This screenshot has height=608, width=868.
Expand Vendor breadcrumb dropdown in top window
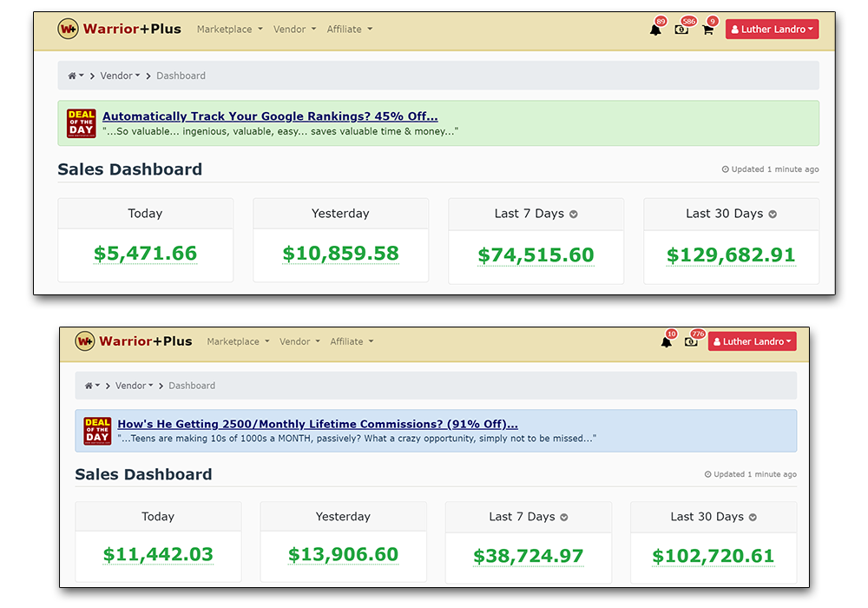(120, 76)
